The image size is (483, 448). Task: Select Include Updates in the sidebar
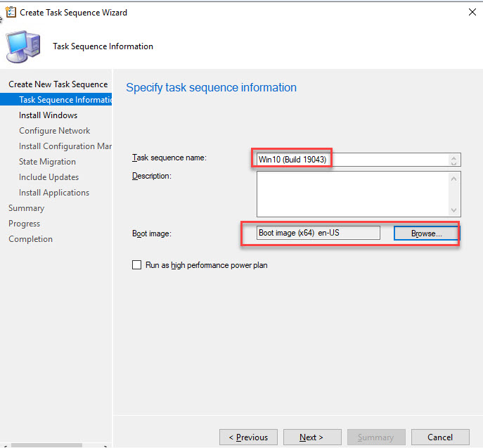pos(49,177)
